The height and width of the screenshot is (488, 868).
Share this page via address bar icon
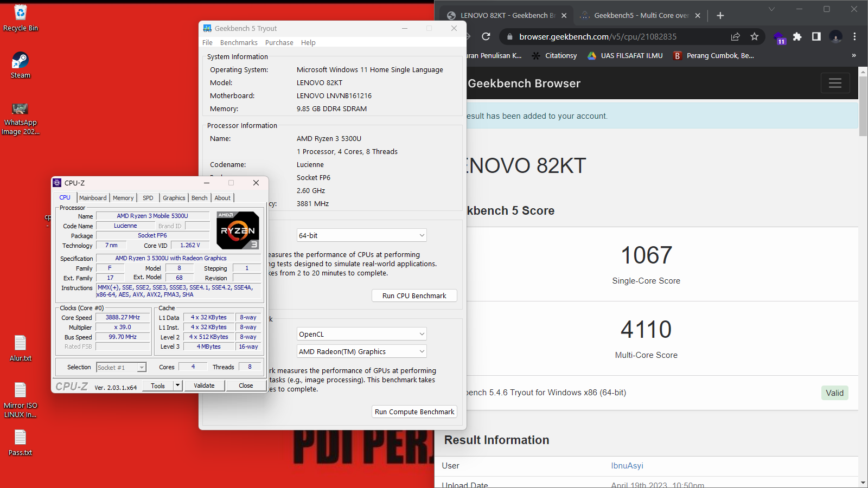[x=736, y=36]
